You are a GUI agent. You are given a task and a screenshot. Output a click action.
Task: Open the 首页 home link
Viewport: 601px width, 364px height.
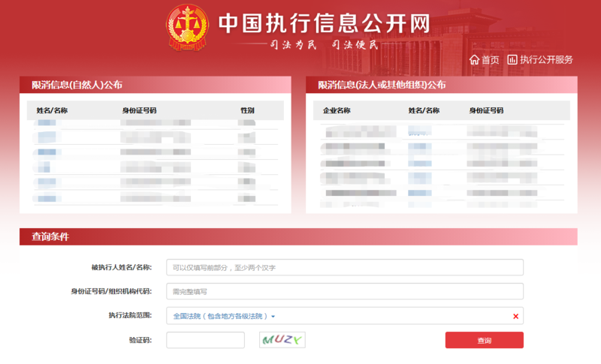490,60
